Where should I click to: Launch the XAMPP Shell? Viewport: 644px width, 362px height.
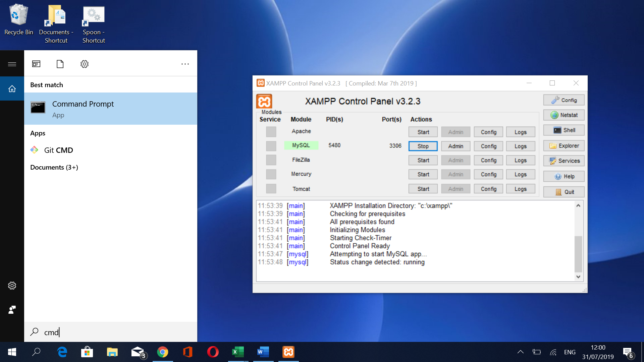pos(563,130)
